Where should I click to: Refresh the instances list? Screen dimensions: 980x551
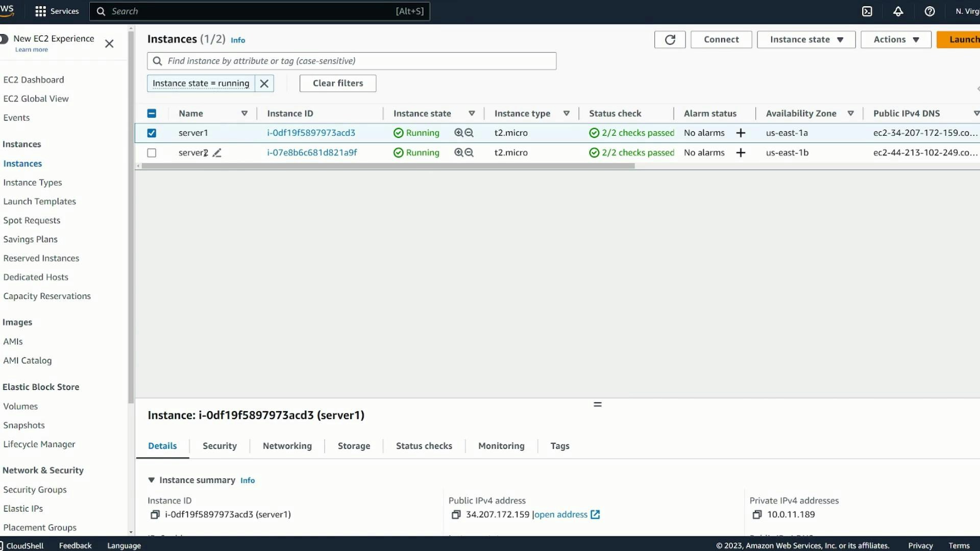point(669,39)
